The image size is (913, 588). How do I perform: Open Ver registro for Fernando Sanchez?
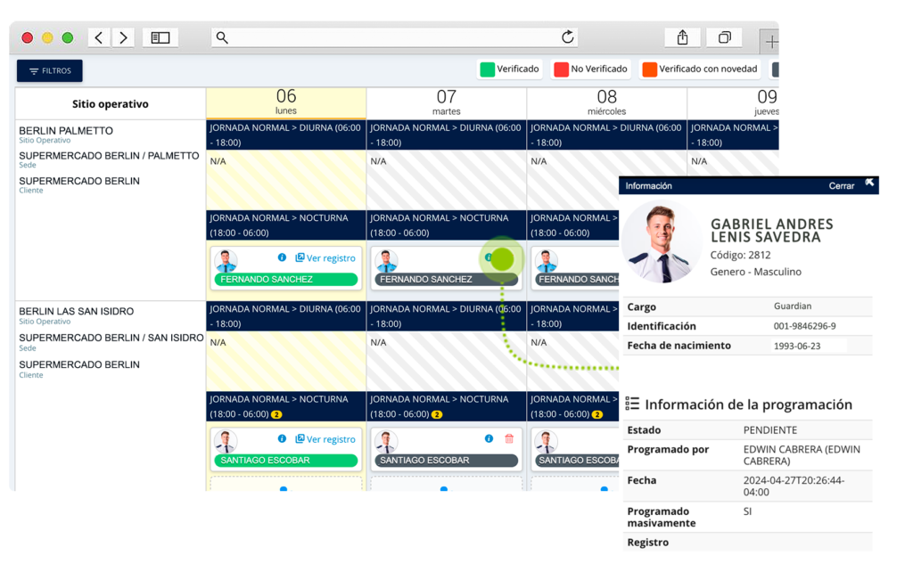pos(325,258)
